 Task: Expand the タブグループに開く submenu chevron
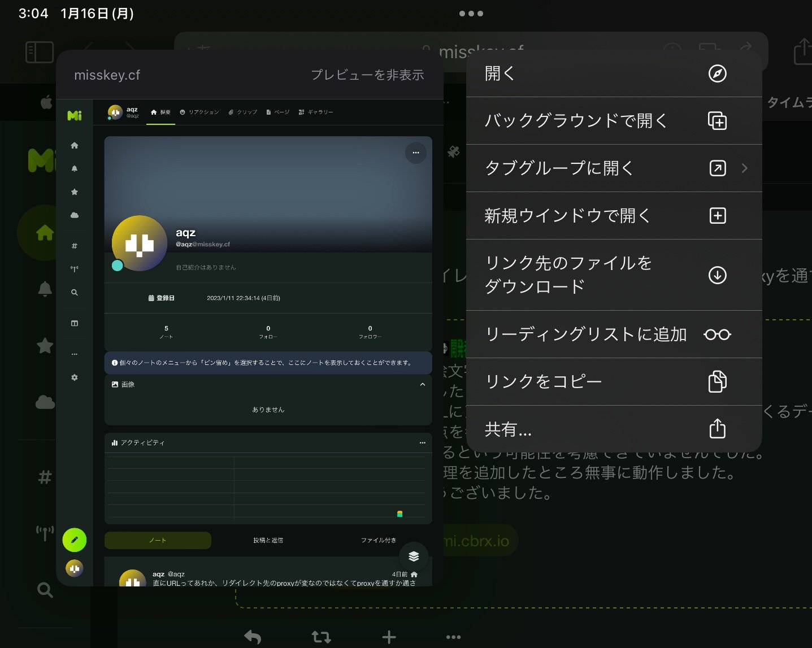[745, 168]
